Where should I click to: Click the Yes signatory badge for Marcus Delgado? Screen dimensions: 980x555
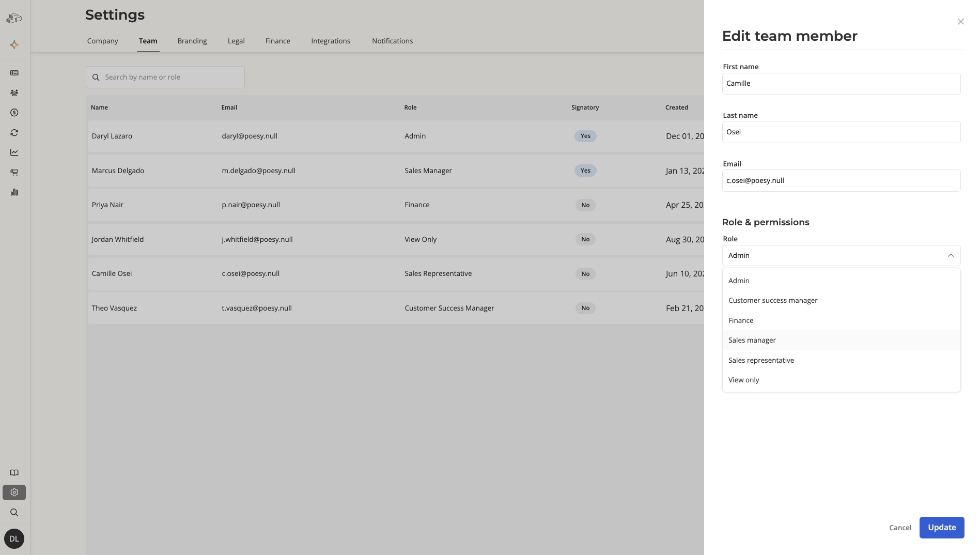[x=585, y=171]
